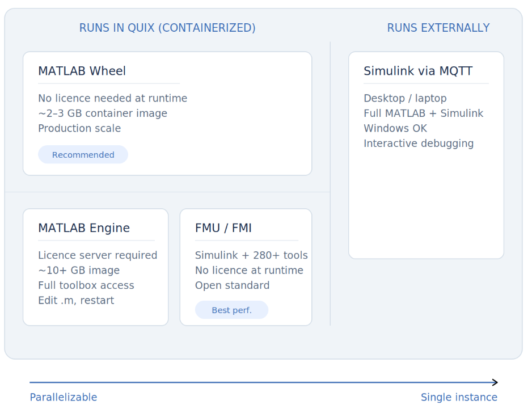Select the "MATLAB Engine" card title

pos(84,227)
